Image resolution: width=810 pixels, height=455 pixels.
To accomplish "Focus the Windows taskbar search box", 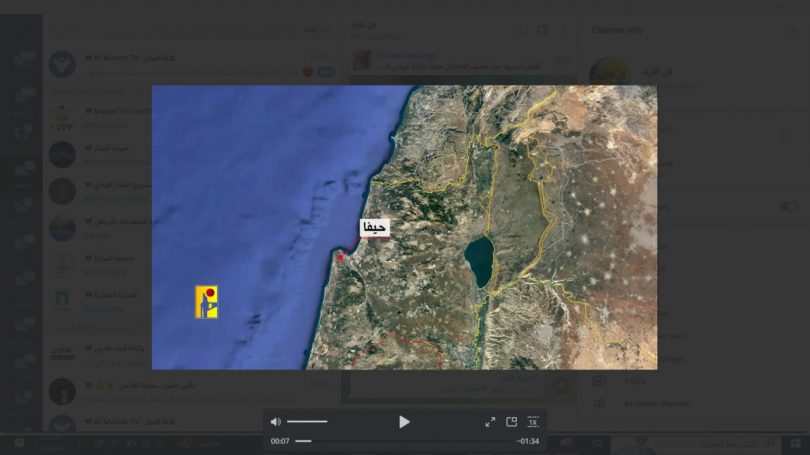I will [x=695, y=444].
